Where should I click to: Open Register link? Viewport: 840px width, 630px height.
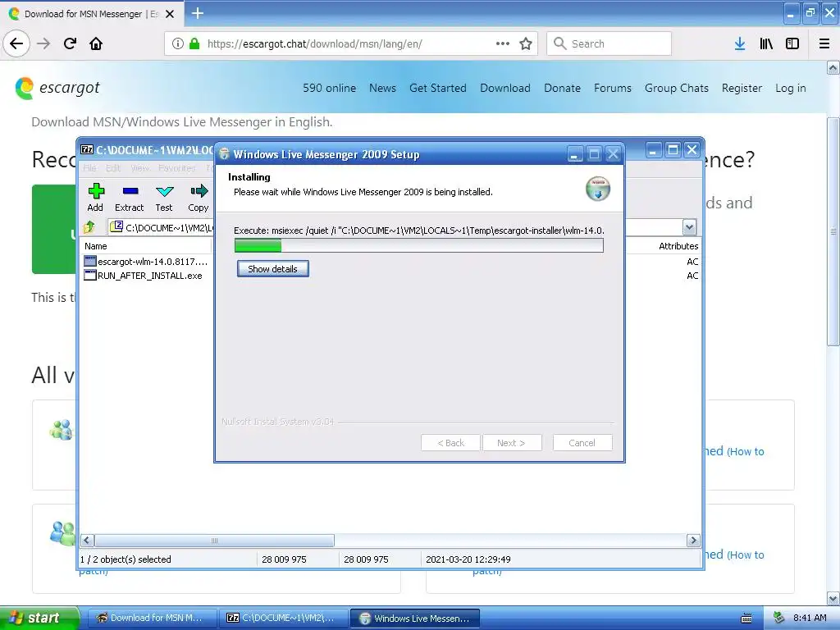click(x=742, y=88)
